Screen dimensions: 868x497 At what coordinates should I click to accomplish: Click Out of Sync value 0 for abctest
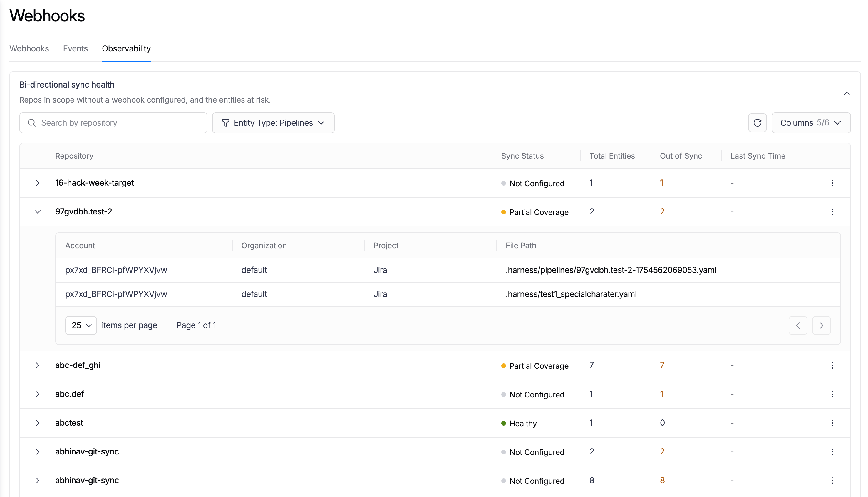pyautogui.click(x=662, y=423)
